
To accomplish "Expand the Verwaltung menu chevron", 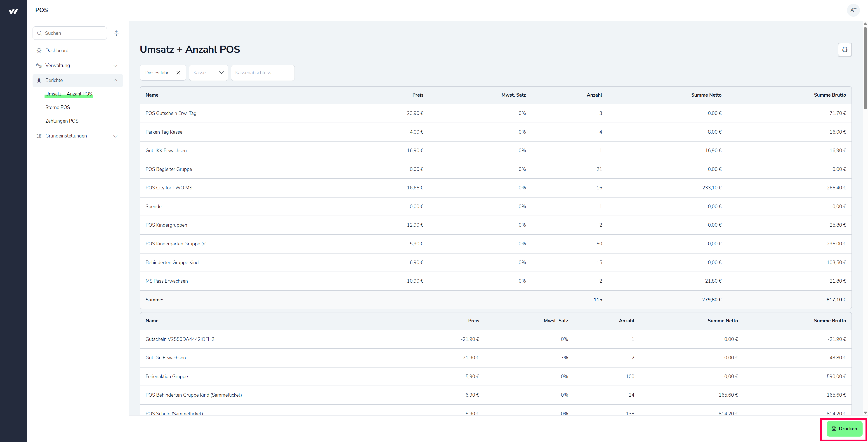I will coord(115,66).
